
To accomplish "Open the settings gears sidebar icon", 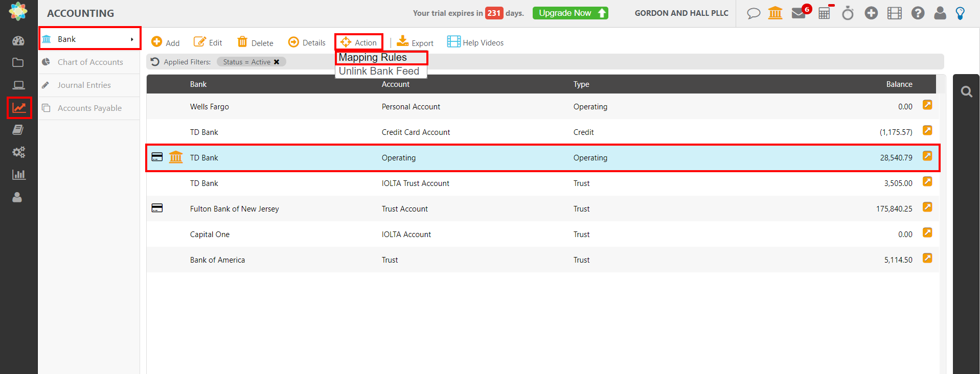I will click(x=18, y=152).
